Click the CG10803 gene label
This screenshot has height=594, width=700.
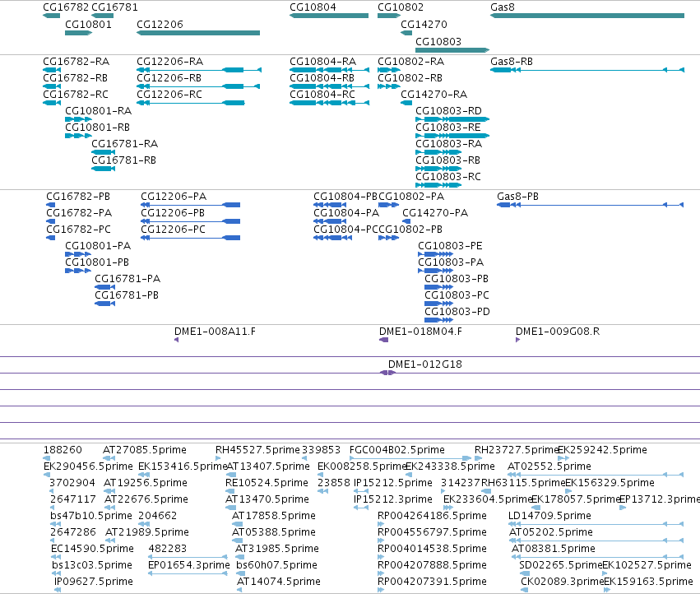[x=438, y=41]
